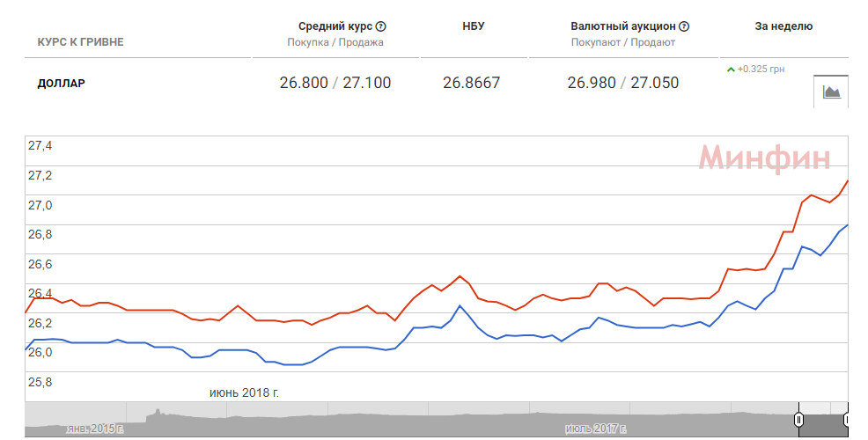The height and width of the screenshot is (440, 868).
Task: Click the НБУ rate value 26.8667
Action: pos(471,84)
